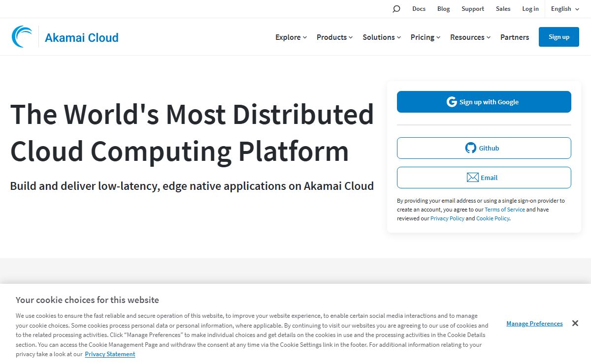Image resolution: width=591 pixels, height=364 pixels.
Task: Open the Privacy Statement link
Action: [110, 354]
